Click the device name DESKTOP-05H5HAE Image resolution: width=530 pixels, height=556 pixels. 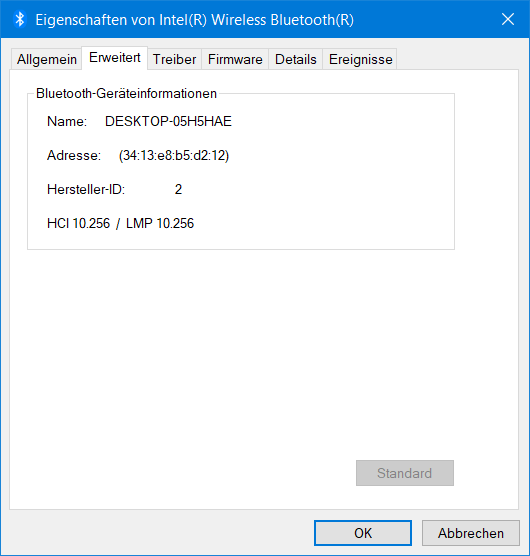click(x=168, y=122)
